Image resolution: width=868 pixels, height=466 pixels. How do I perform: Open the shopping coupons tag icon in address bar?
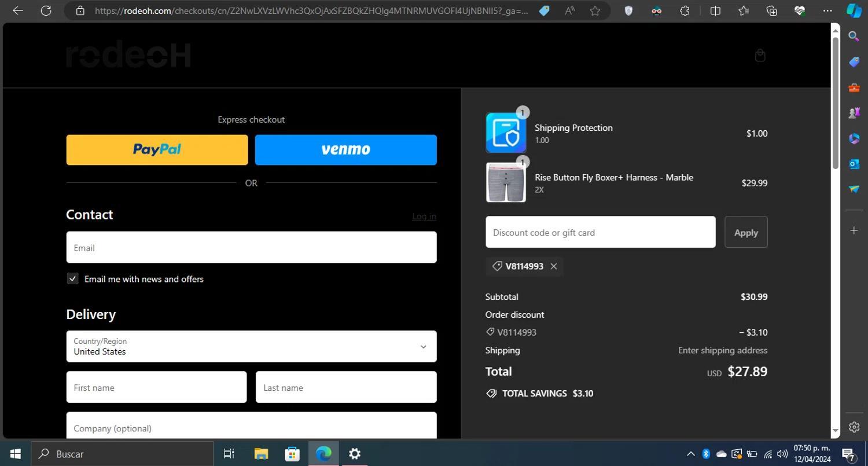544,10
